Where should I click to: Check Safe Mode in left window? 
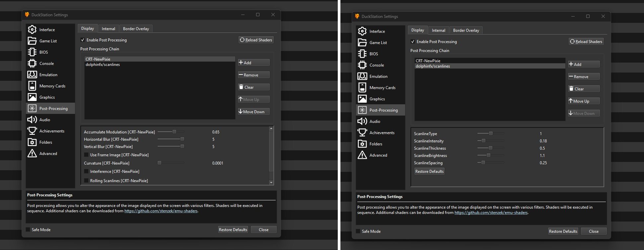click(28, 229)
